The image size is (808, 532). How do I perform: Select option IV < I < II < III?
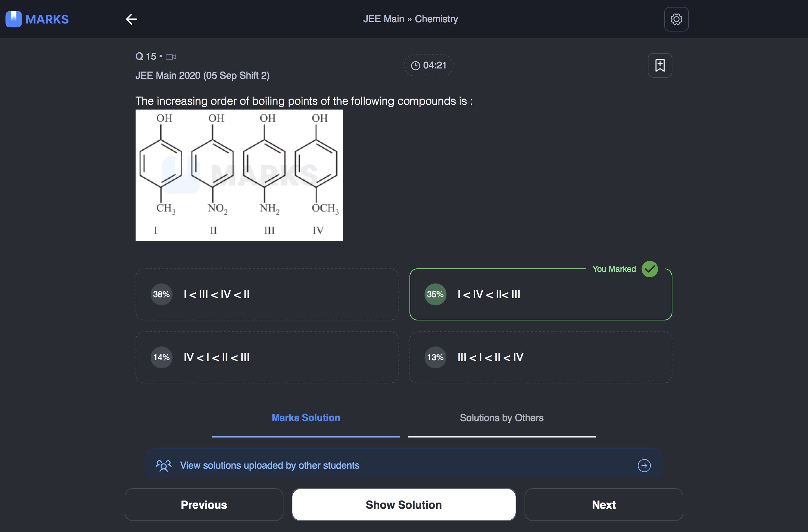(267, 357)
